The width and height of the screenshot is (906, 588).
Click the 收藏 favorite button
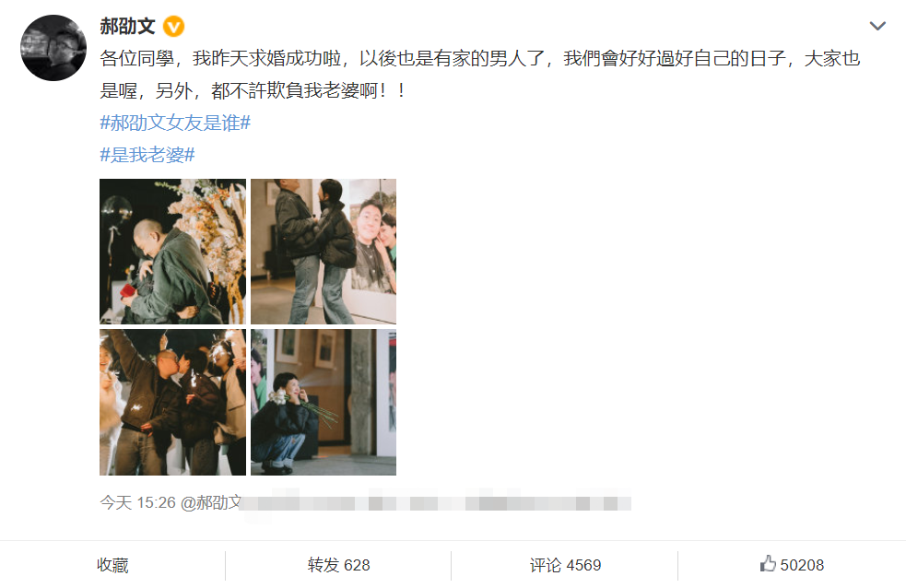tap(112, 565)
